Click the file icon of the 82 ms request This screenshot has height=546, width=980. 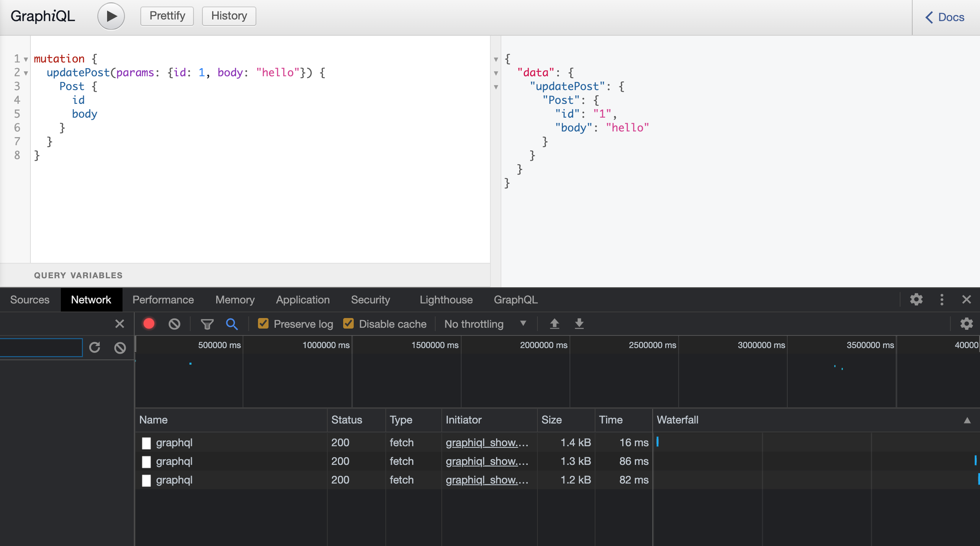click(146, 480)
